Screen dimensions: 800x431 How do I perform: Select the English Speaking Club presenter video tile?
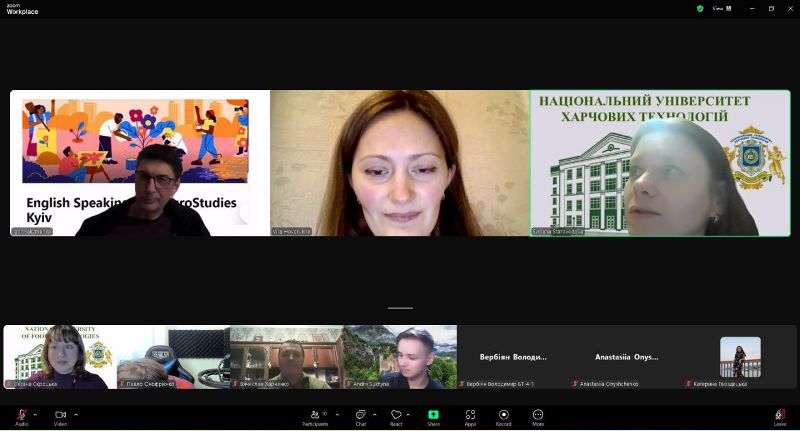[x=140, y=163]
